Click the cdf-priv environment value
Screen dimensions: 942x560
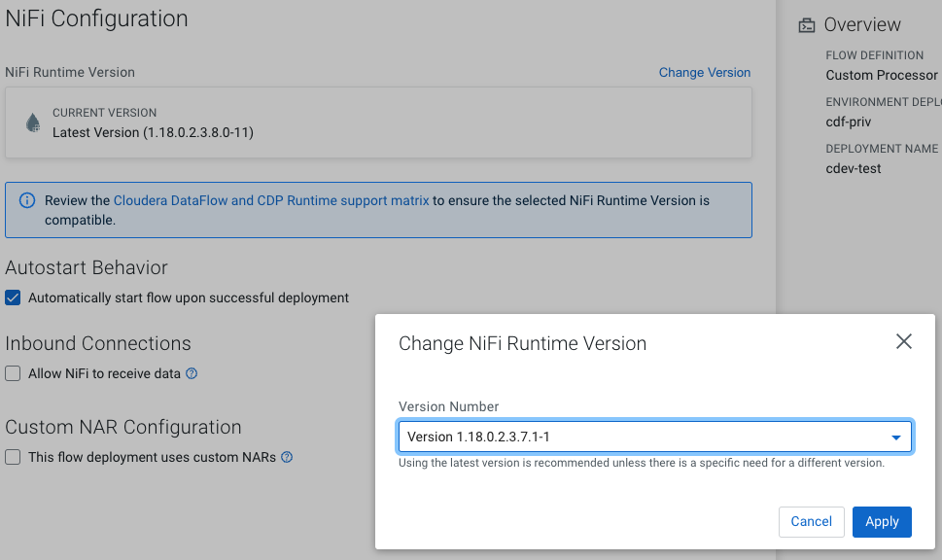848,122
